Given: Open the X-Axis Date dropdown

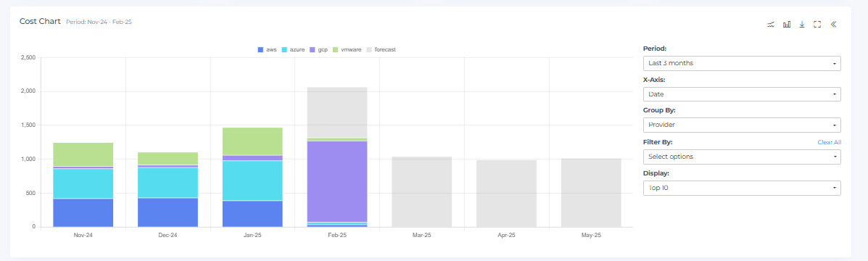Looking at the screenshot, I should click(x=742, y=94).
